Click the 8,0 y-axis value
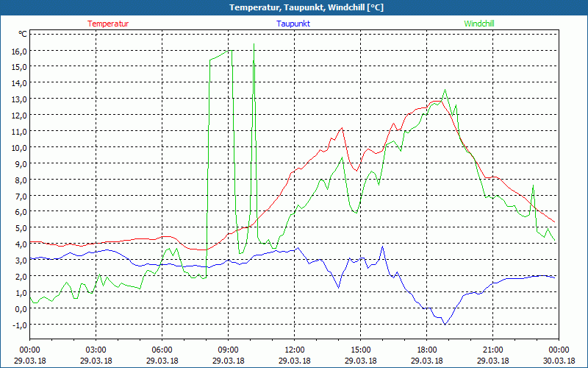The image size is (588, 368). pyautogui.click(x=21, y=180)
